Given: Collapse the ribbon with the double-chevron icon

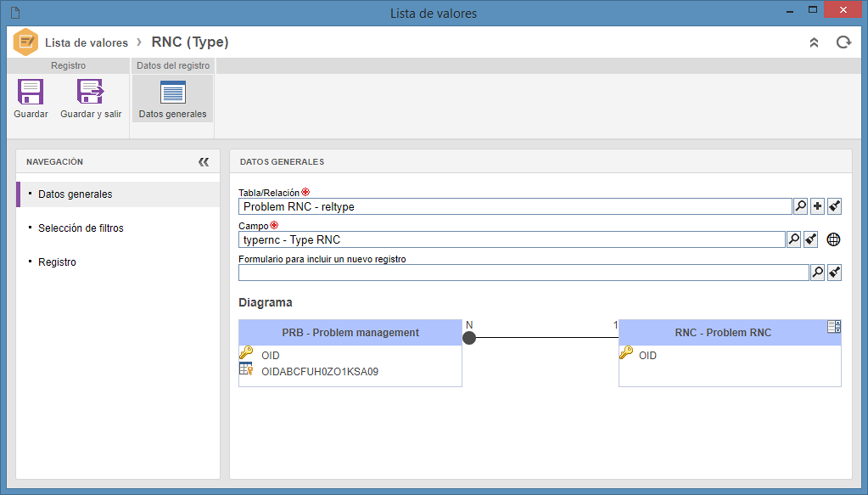Looking at the screenshot, I should pos(814,42).
